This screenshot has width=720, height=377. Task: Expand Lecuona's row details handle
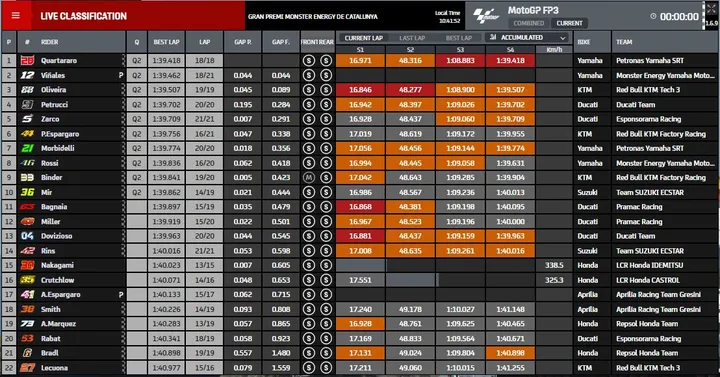[123, 368]
